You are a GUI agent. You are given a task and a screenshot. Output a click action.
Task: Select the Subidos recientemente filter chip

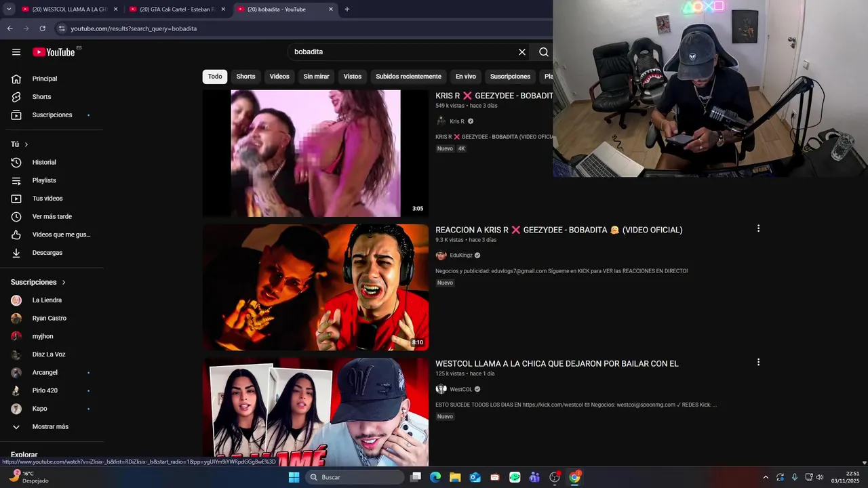408,77
